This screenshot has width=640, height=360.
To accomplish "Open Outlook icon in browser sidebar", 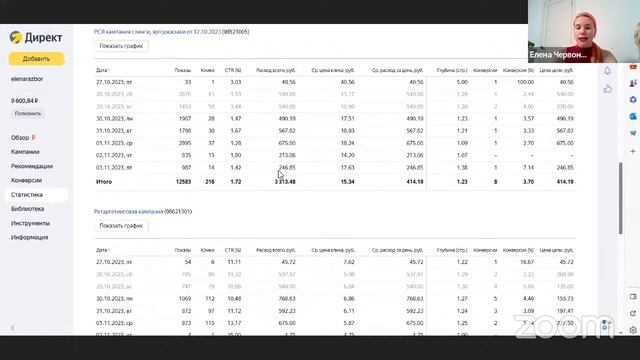I will [633, 116].
